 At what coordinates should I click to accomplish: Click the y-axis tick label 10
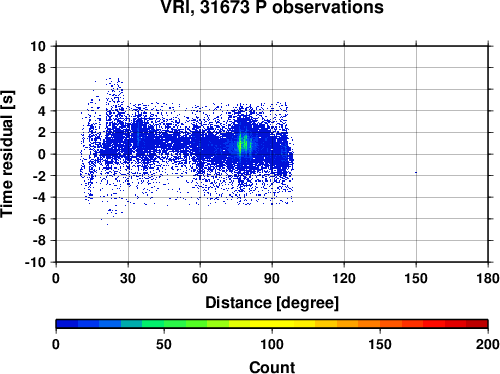[38, 46]
